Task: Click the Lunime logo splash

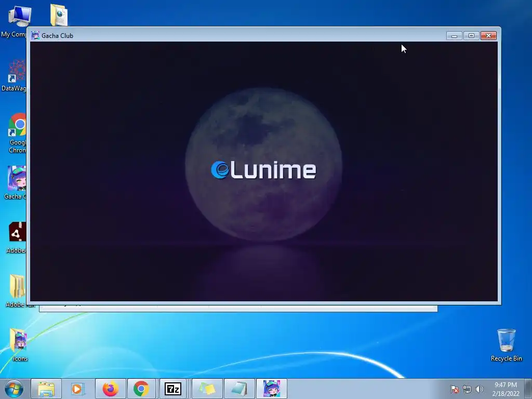Action: coord(263,170)
